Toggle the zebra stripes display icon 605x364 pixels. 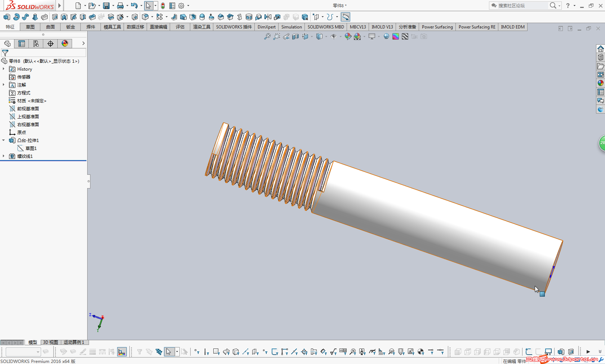click(405, 36)
